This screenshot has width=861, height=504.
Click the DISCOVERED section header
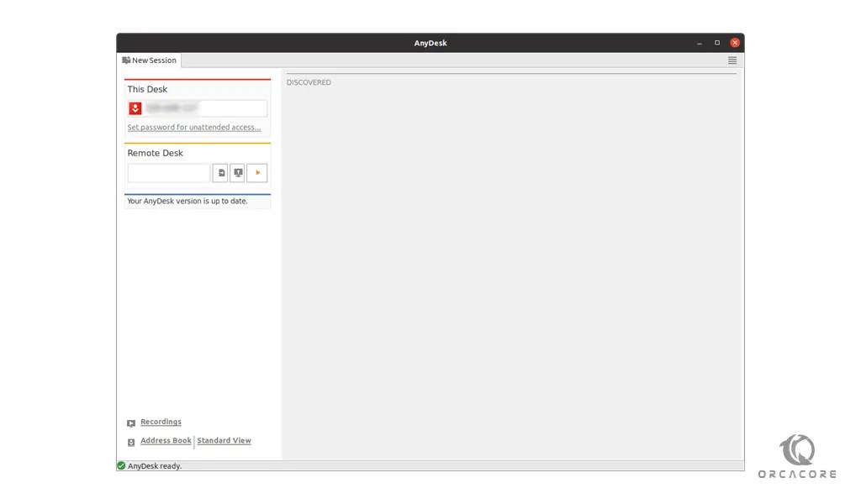[x=309, y=81]
